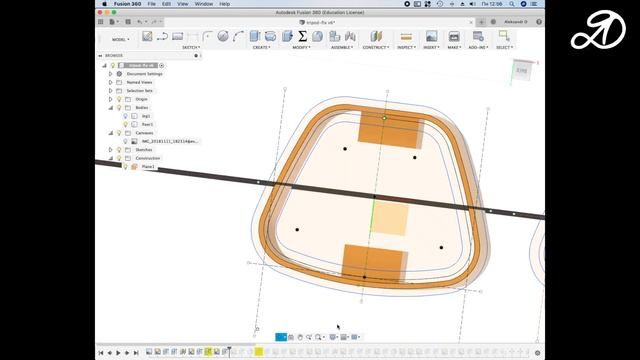Open the CONSTRUCT panel menu
This screenshot has height=360, width=640.
(x=376, y=47)
